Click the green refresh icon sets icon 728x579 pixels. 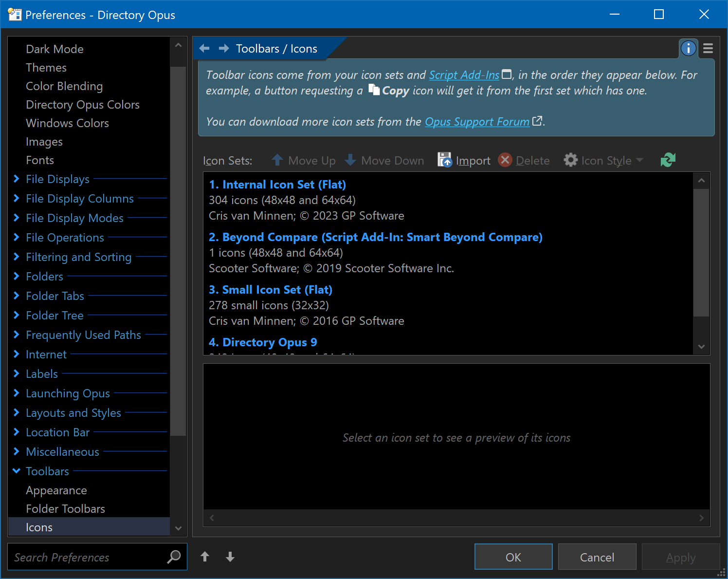[668, 160]
